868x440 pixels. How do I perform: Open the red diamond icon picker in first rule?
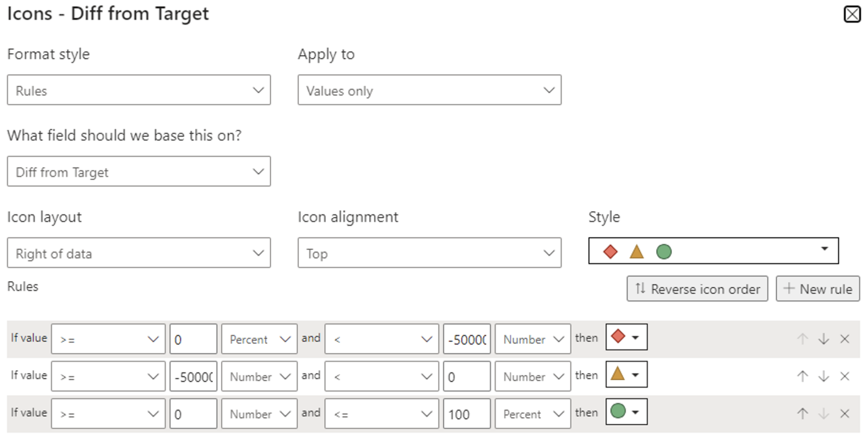(626, 337)
